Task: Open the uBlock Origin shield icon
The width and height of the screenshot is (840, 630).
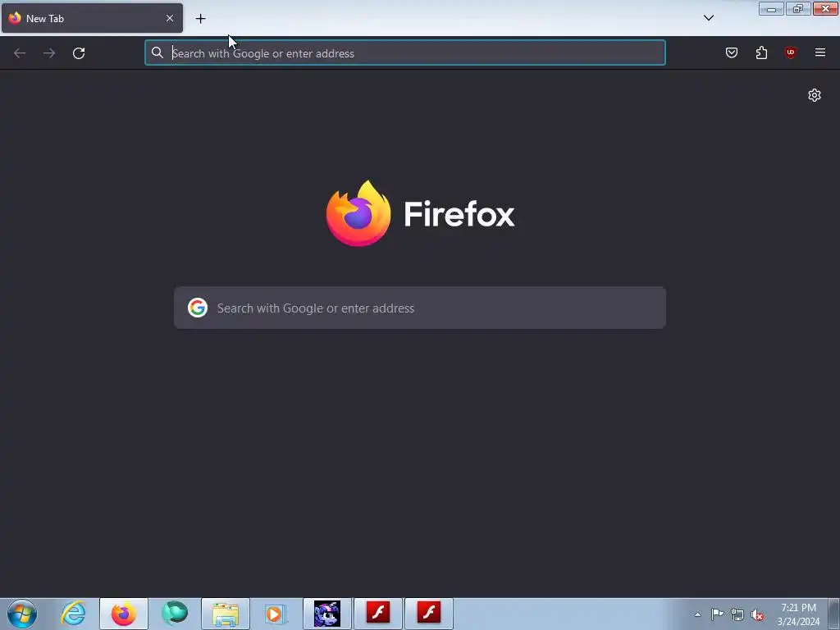Action: point(790,52)
